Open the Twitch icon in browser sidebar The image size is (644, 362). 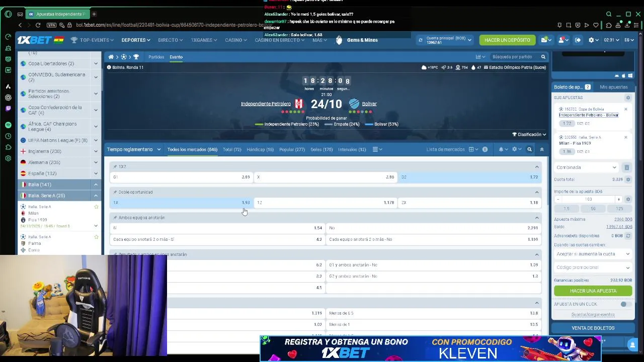[8, 108]
